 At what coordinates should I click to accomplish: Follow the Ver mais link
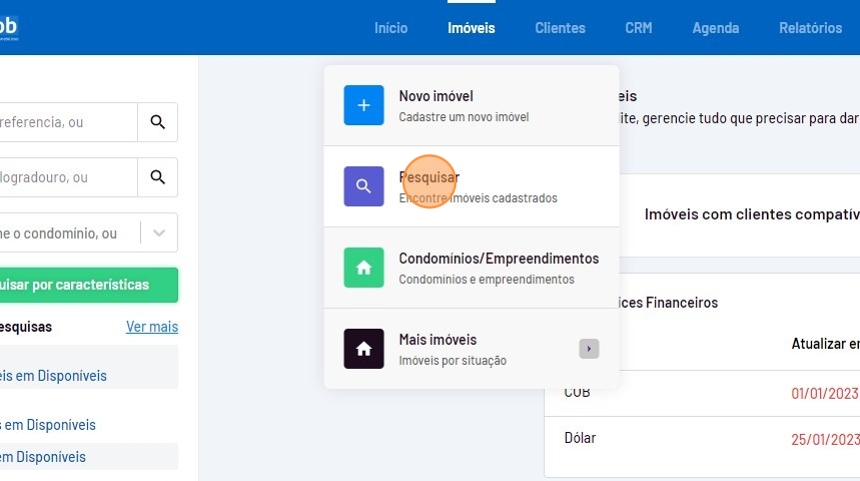pos(152,327)
